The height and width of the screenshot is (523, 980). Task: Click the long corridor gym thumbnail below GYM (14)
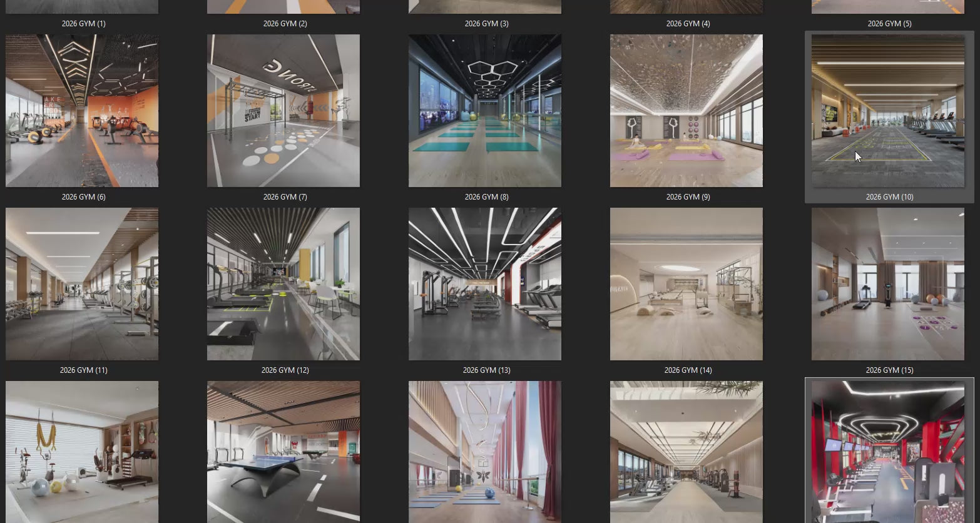coord(687,452)
